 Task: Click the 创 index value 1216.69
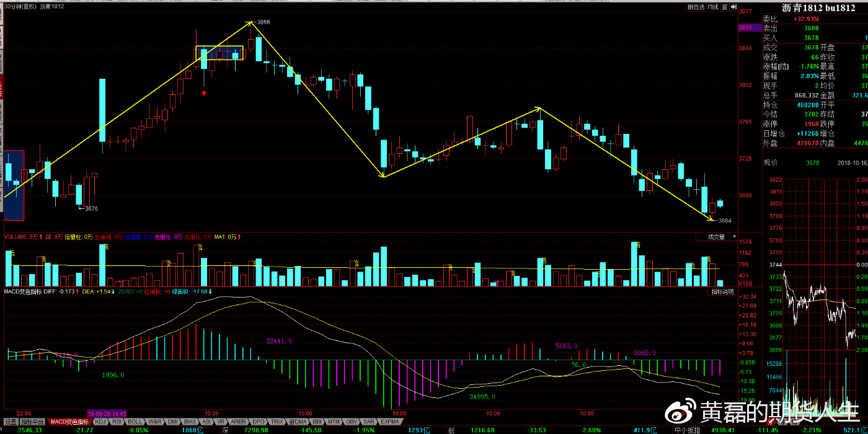point(482,430)
